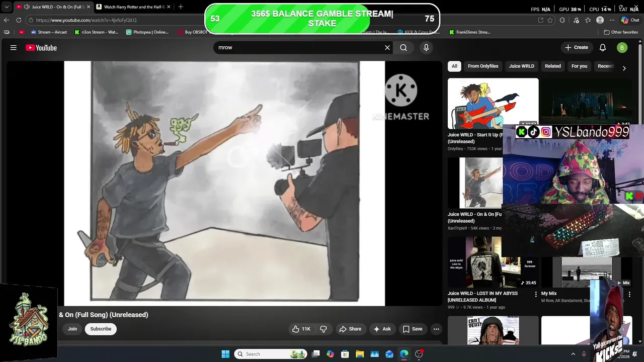Click the Create button

tap(577, 47)
